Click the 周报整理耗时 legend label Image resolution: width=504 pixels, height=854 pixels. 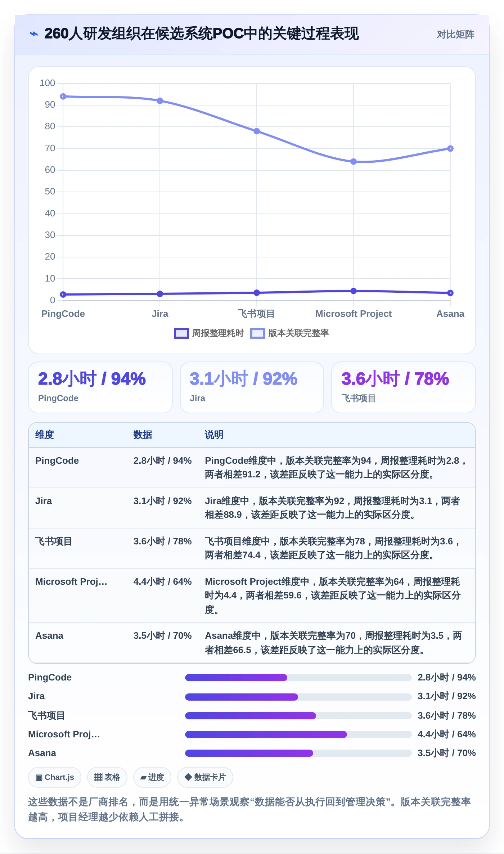[x=218, y=333]
